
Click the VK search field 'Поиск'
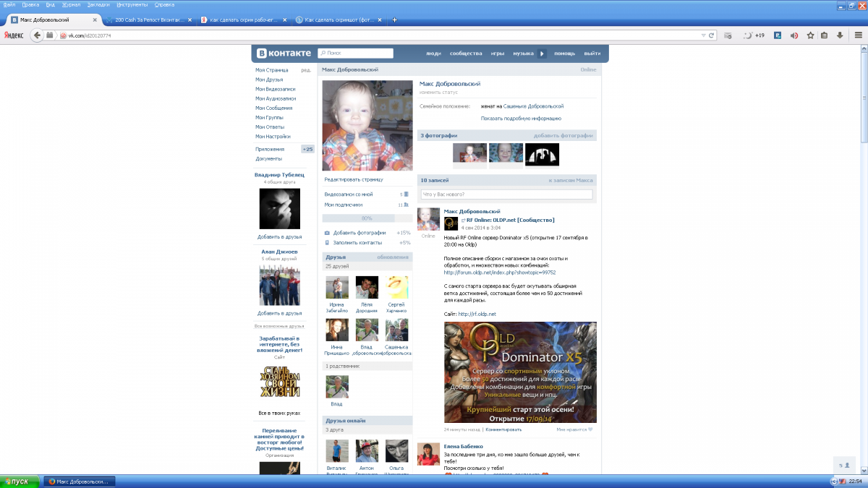click(x=355, y=53)
